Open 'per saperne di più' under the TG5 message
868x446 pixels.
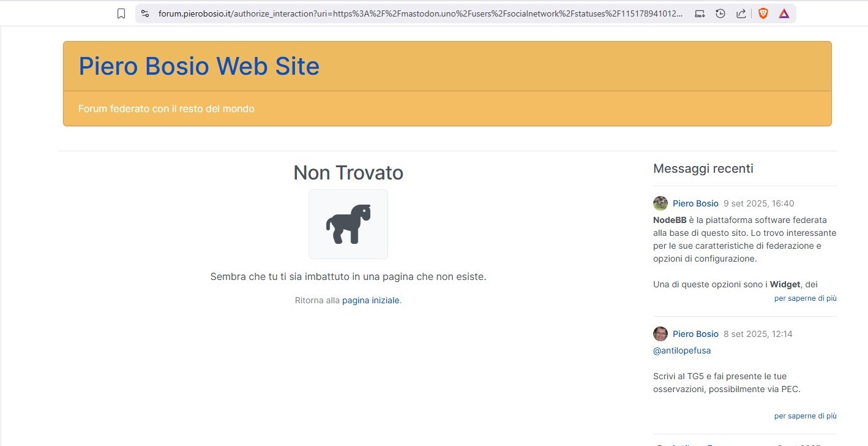coord(804,415)
